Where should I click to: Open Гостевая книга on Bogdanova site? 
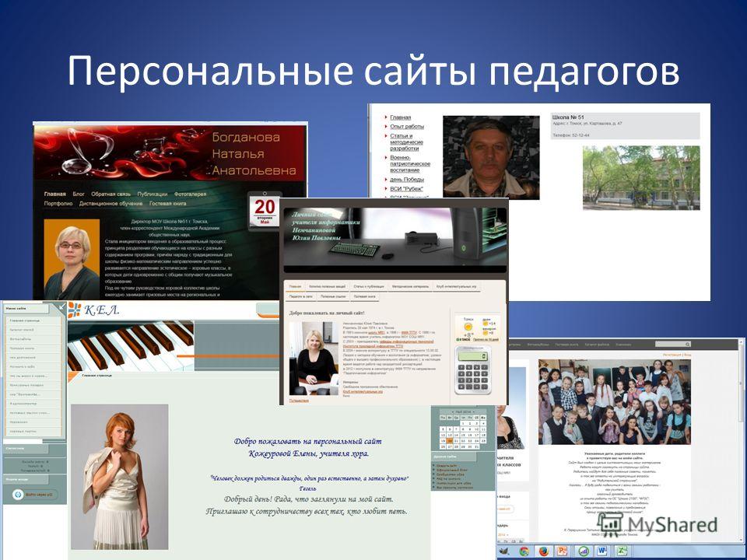tap(168, 203)
